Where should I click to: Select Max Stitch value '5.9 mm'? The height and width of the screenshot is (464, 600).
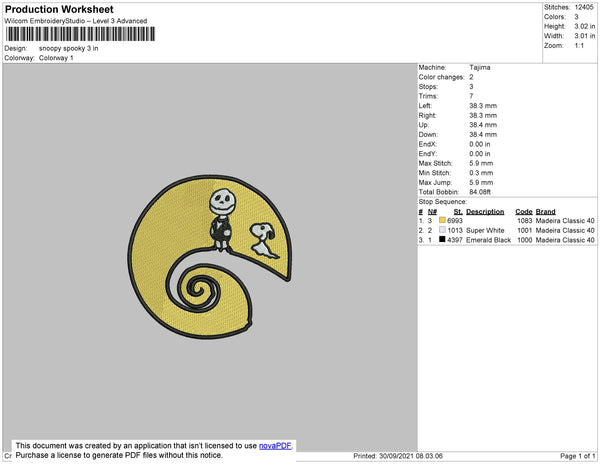[x=481, y=163]
